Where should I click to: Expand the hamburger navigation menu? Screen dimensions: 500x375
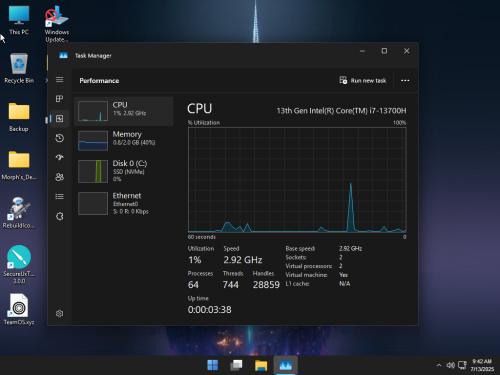pyautogui.click(x=59, y=79)
